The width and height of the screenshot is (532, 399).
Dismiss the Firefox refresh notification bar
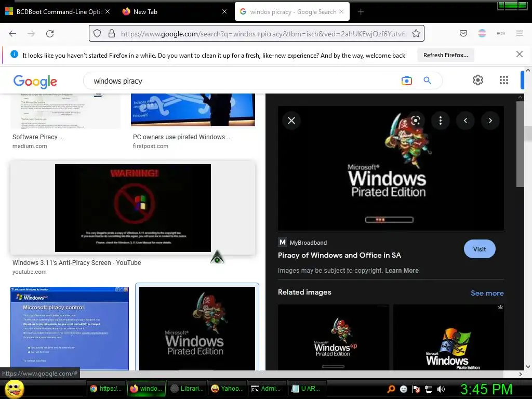pos(519,54)
